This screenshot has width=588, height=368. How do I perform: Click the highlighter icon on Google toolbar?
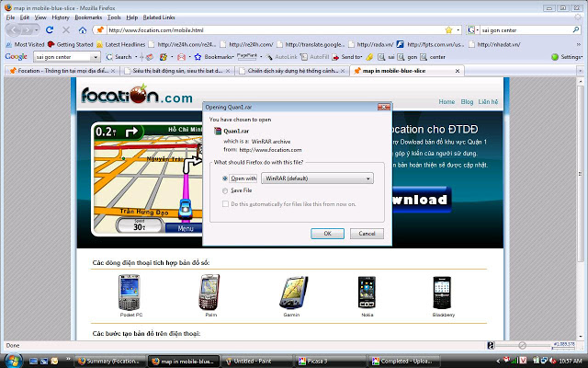[369, 57]
